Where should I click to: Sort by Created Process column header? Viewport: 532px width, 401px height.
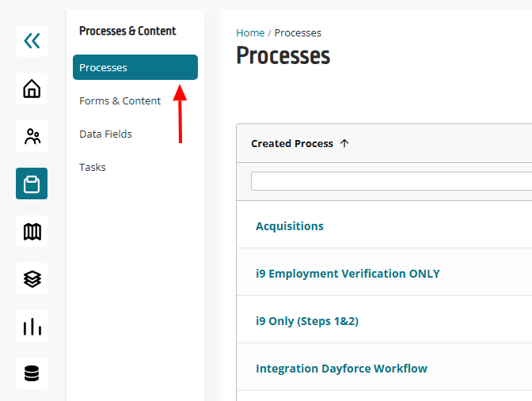292,143
